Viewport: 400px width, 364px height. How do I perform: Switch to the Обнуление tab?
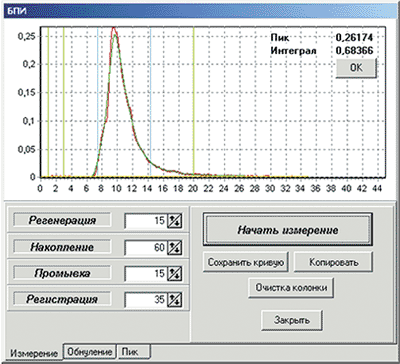click(x=90, y=352)
